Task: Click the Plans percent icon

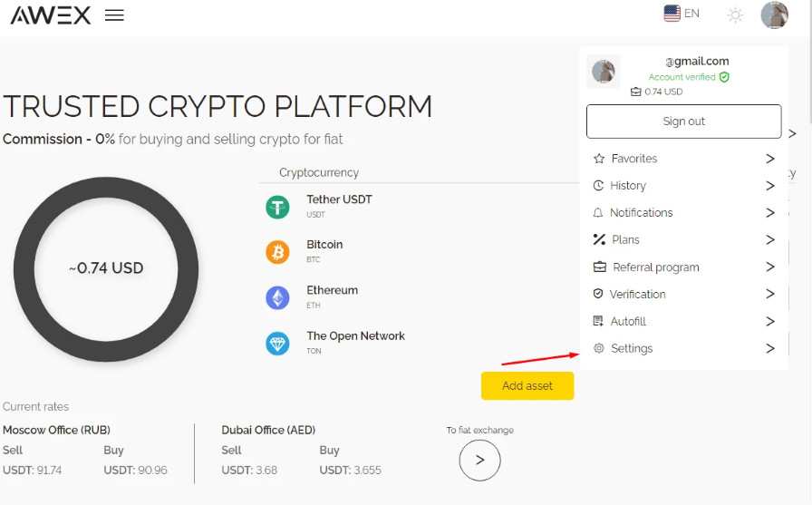Action: coord(598,240)
